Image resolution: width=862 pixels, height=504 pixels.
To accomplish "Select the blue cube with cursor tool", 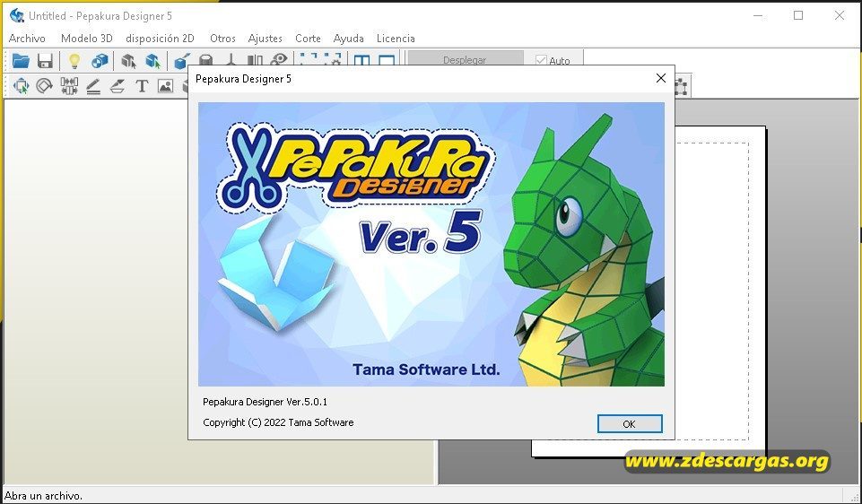I will coord(152,60).
